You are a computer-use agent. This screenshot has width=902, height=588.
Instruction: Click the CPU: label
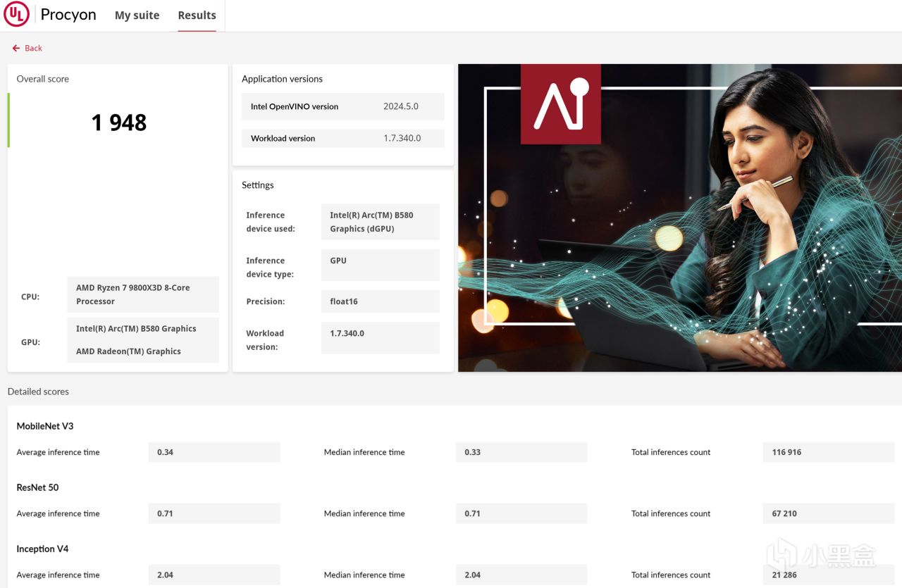coord(30,297)
